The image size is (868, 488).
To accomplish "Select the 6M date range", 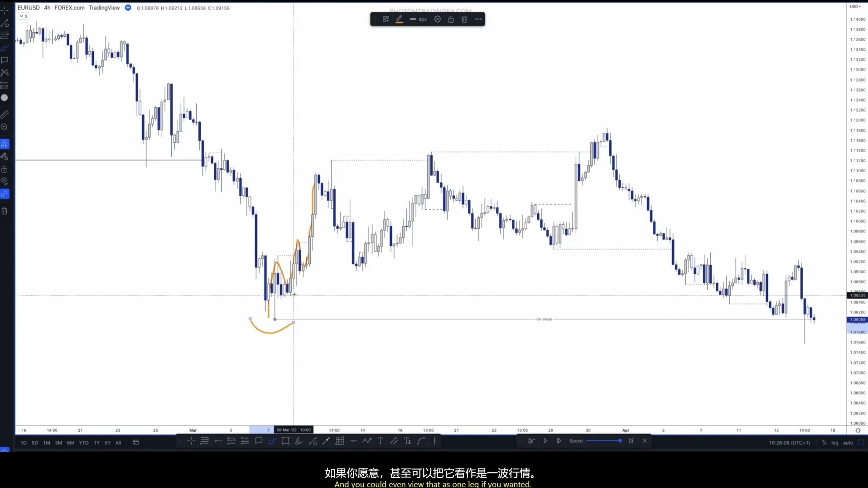I will 70,443.
